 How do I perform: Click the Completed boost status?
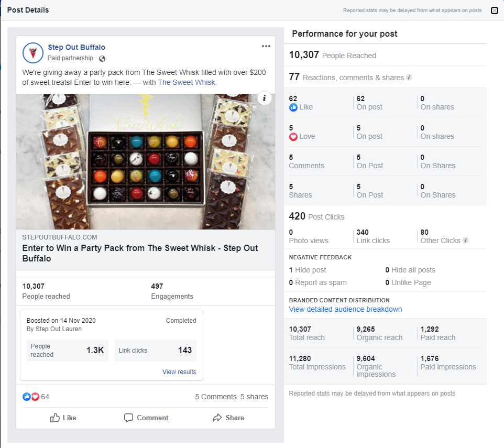click(x=181, y=321)
